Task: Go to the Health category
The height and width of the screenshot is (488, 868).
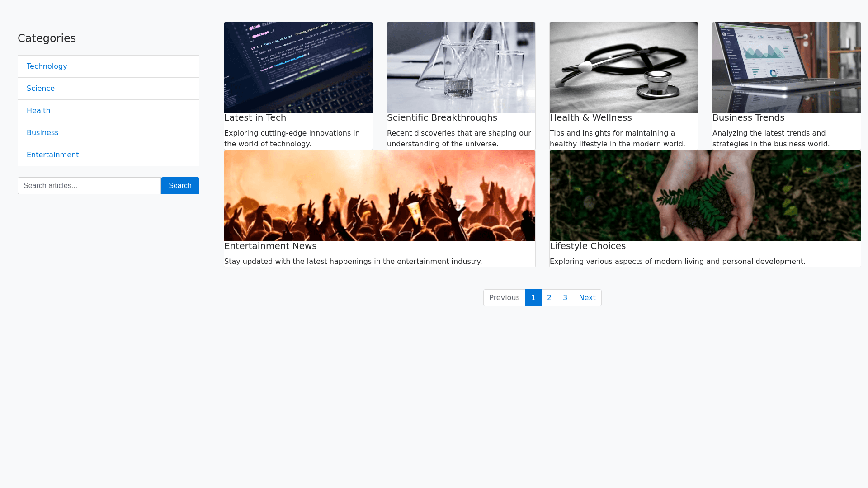Action: pos(38,111)
